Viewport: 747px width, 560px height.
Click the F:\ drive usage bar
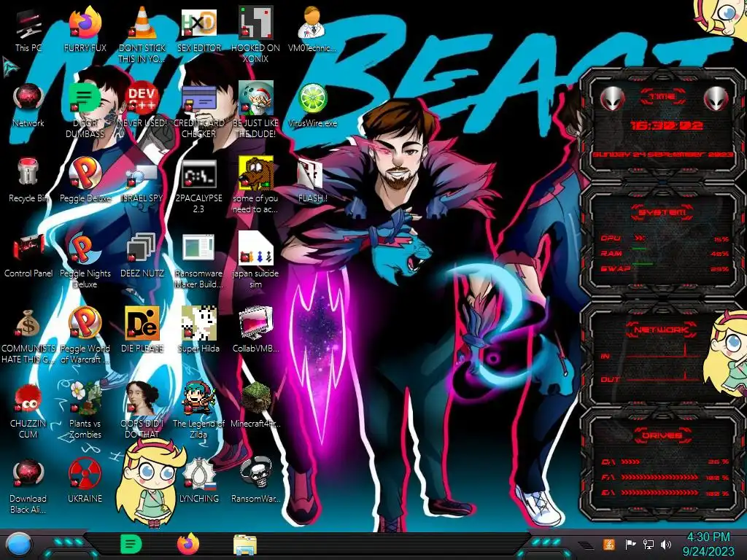pos(665,477)
